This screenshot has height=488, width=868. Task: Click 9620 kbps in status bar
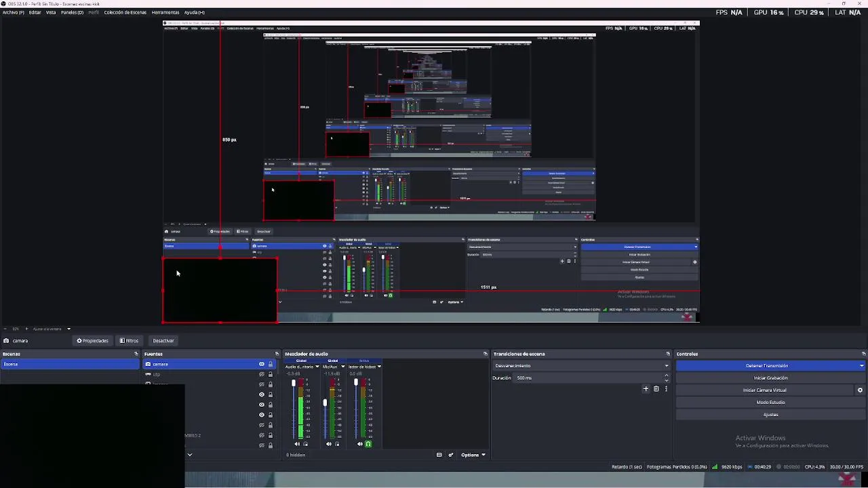pos(732,467)
